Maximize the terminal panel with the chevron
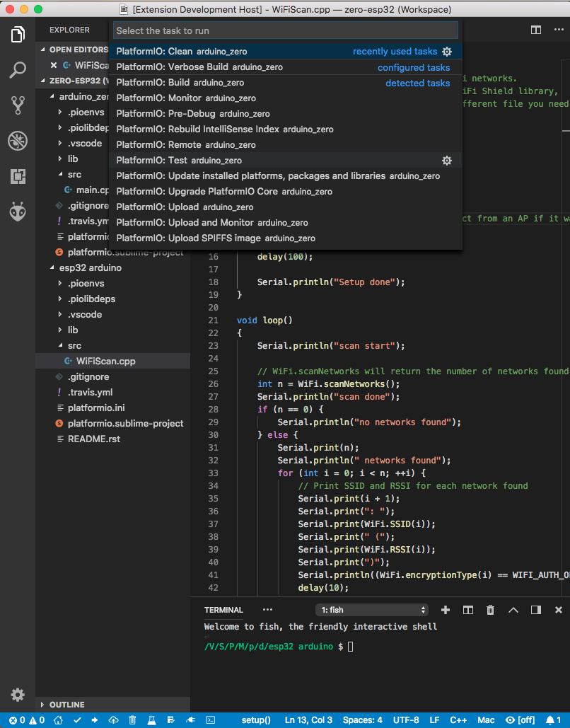The height and width of the screenshot is (728, 570). coord(513,609)
